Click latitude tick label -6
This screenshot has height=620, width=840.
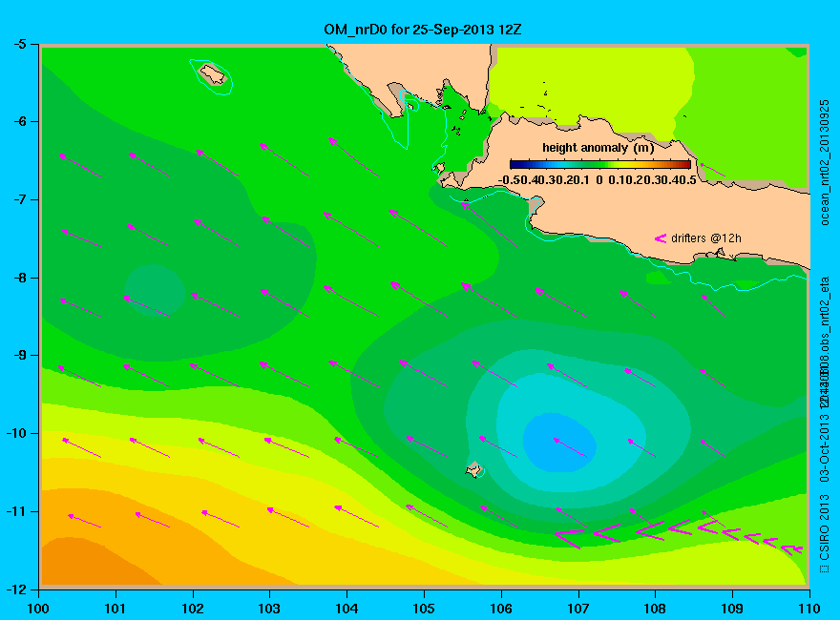point(19,121)
